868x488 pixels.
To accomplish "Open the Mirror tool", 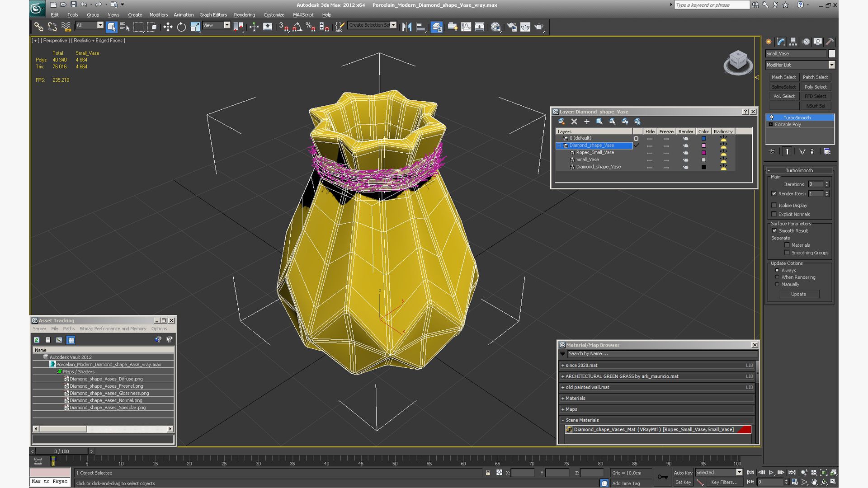I will tap(406, 27).
